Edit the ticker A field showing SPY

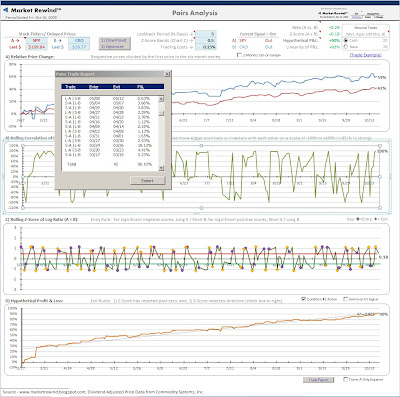(36, 40)
